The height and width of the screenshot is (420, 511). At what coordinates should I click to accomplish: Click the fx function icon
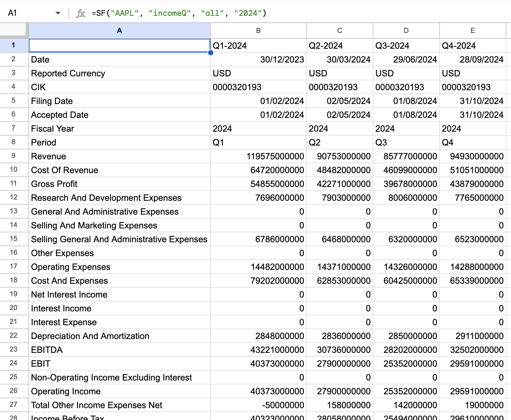(81, 13)
